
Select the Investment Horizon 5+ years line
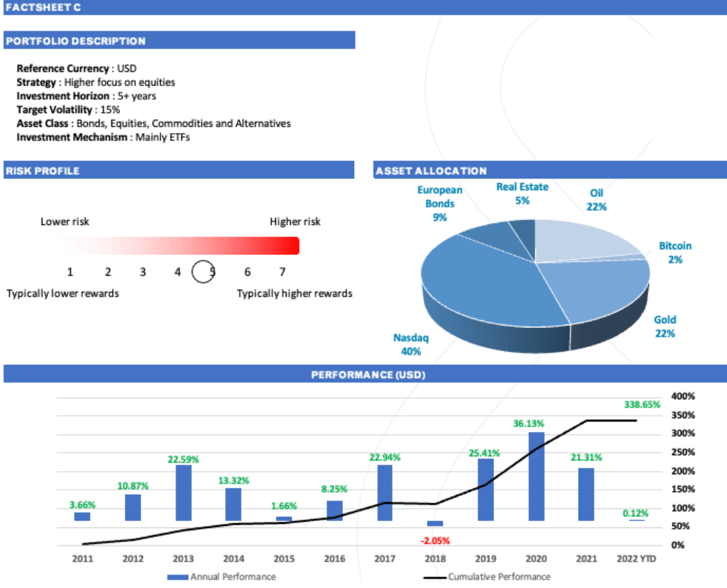tap(86, 96)
